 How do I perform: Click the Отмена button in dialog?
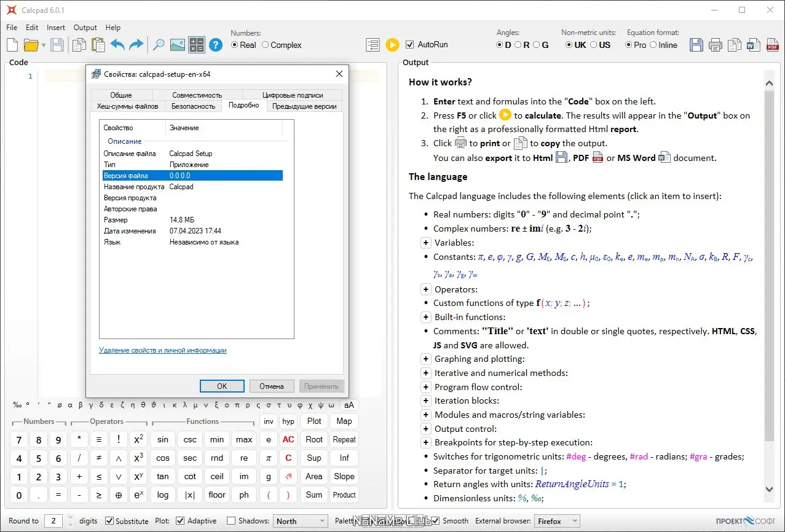(272, 386)
